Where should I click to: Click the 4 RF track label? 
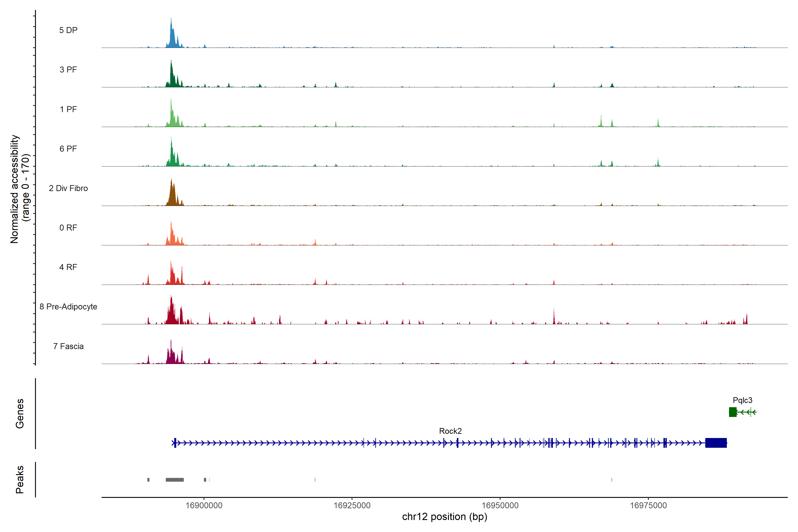coord(68,267)
